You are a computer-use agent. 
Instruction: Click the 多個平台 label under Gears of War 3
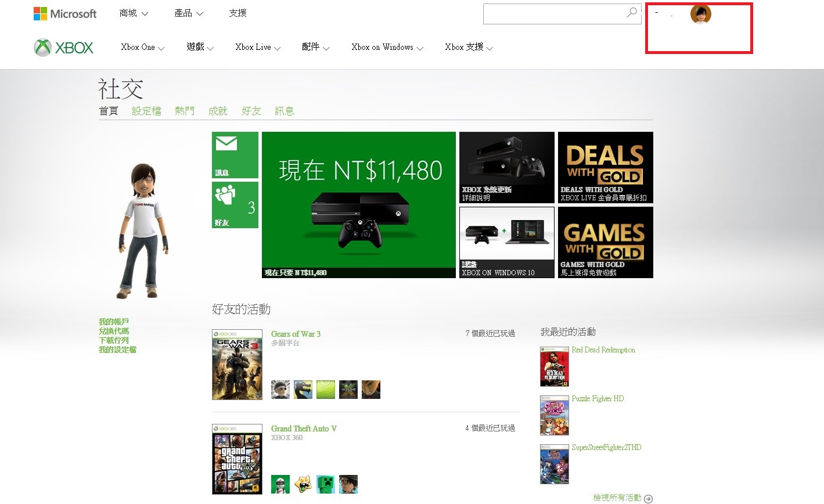click(x=285, y=343)
